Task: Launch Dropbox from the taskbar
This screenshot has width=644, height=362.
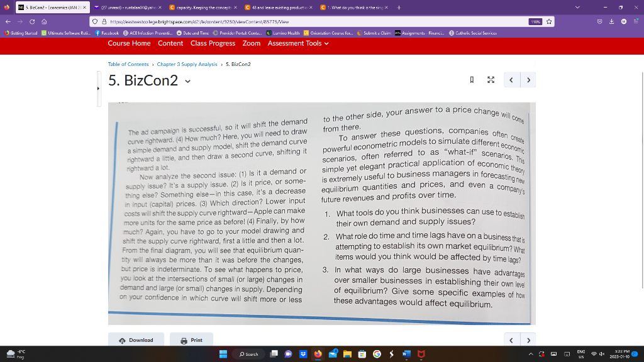Action: point(303,354)
